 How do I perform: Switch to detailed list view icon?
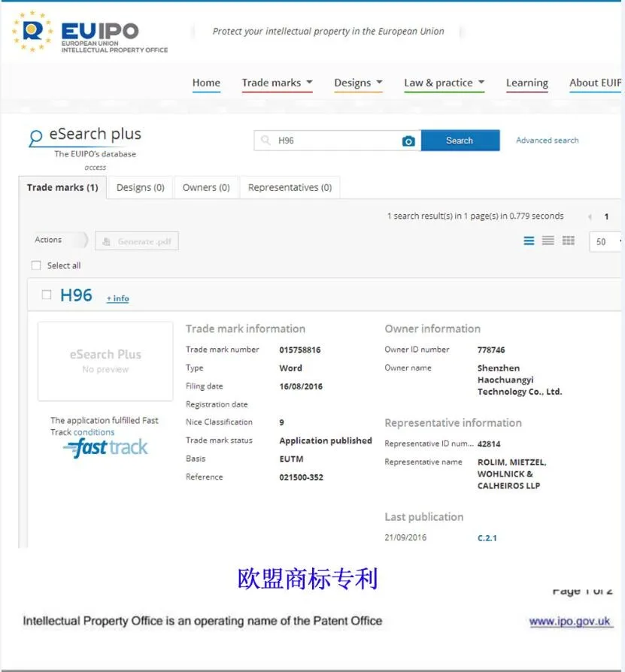pyautogui.click(x=529, y=241)
